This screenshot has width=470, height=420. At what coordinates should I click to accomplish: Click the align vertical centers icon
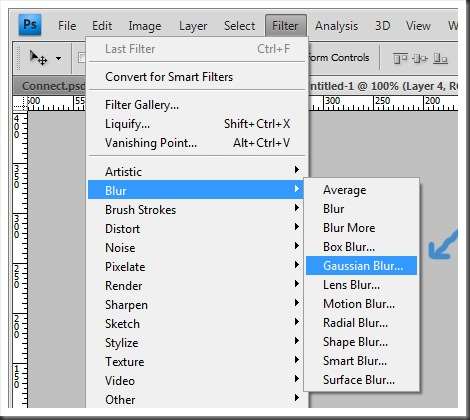point(420,58)
